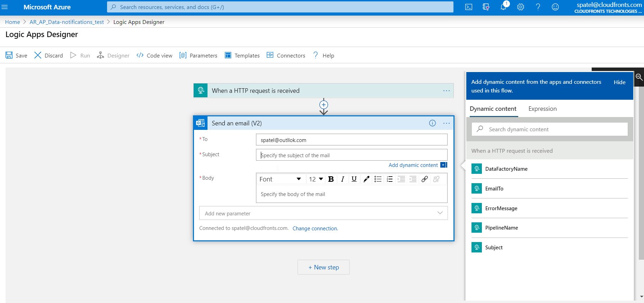The width and height of the screenshot is (644, 303).
Task: Insert a step with the plus circle
Action: click(324, 105)
